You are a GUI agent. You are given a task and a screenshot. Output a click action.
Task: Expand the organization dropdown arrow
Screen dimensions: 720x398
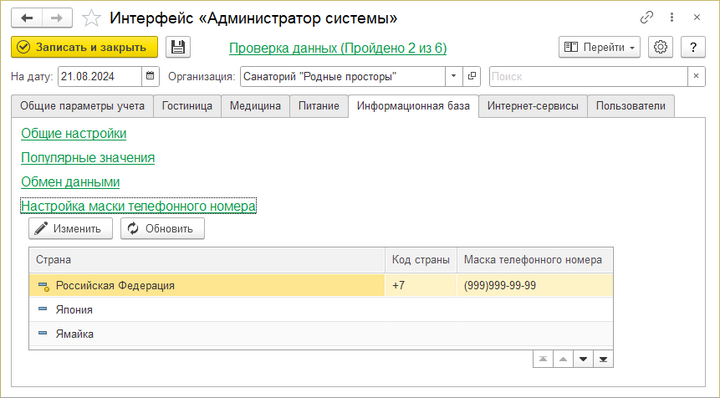point(453,76)
